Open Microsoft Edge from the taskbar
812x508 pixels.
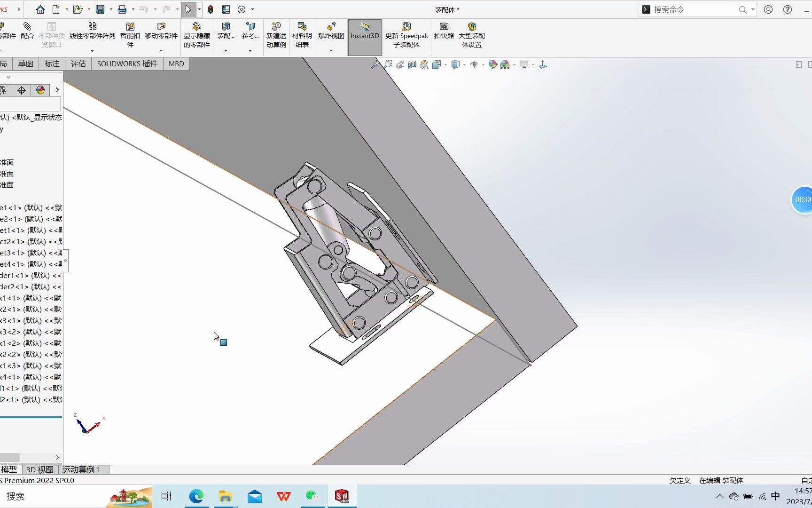tap(196, 496)
